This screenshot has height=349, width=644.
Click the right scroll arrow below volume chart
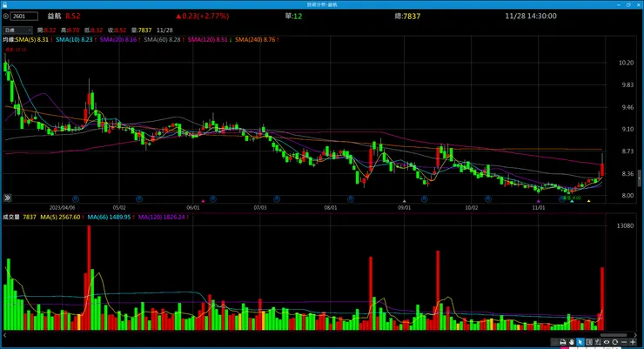click(x=635, y=335)
